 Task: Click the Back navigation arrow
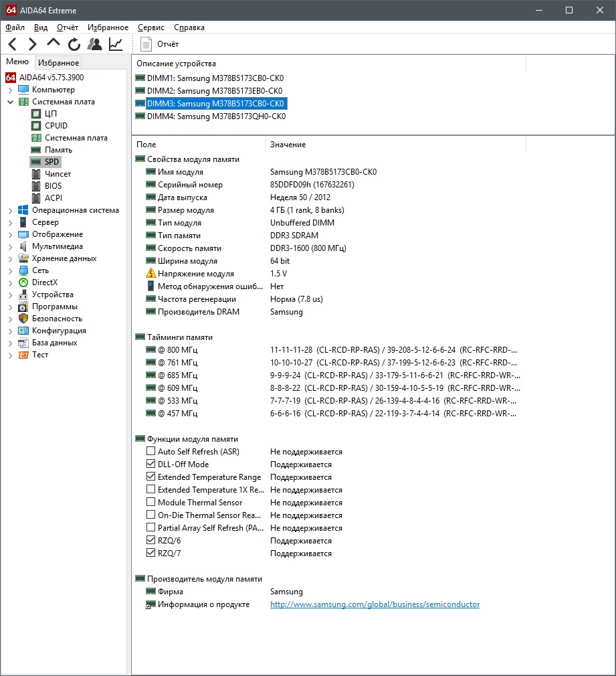point(12,44)
